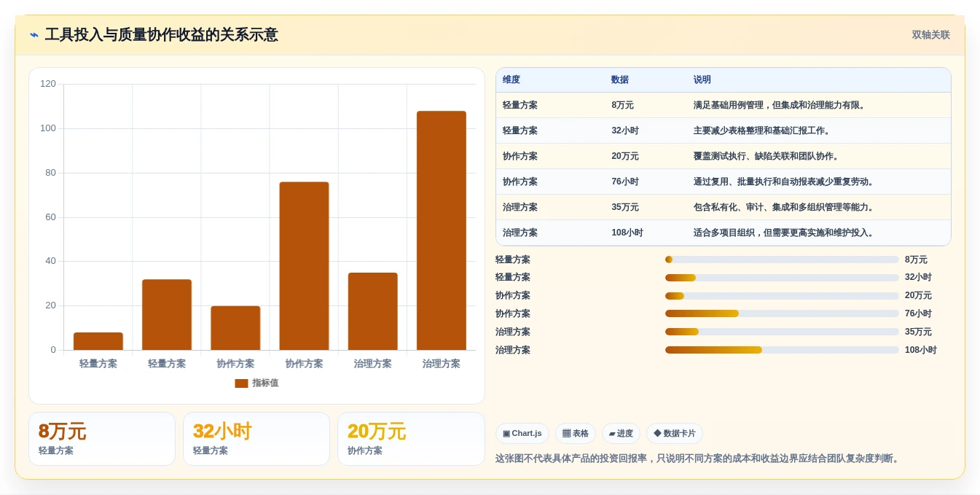Image resolution: width=980 pixels, height=495 pixels.
Task: Click the 说明 column header
Action: pyautogui.click(x=702, y=80)
